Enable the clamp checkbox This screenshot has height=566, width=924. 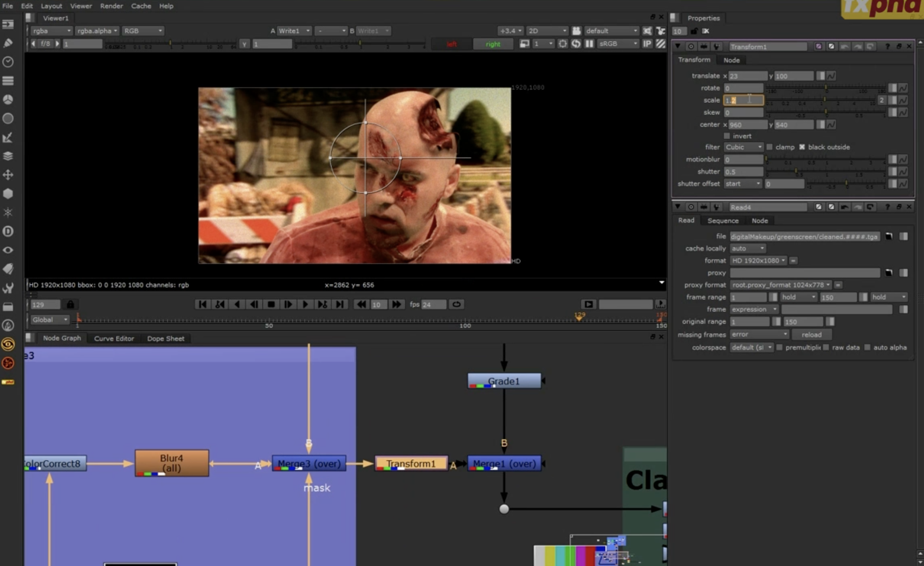coord(769,147)
